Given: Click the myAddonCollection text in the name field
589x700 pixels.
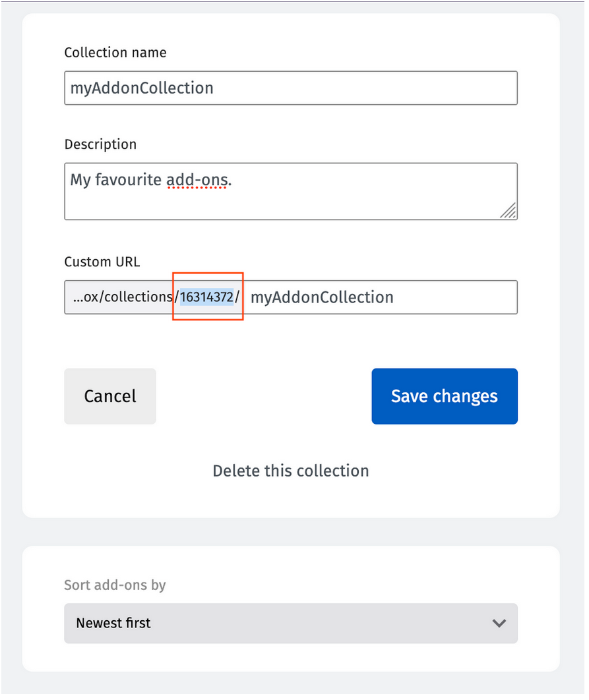Looking at the screenshot, I should click(x=142, y=88).
